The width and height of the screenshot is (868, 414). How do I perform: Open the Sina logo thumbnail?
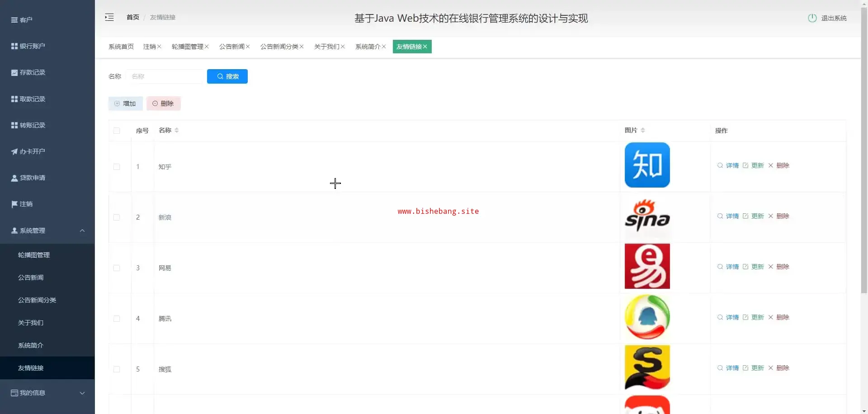(647, 216)
